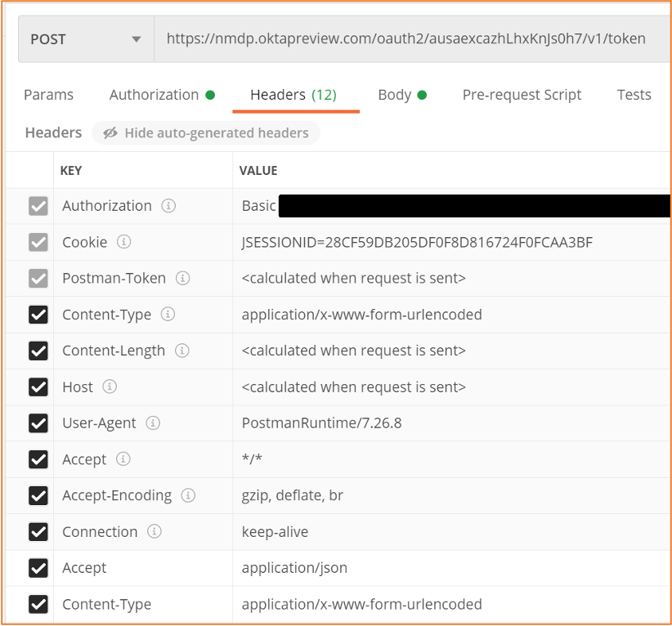The height and width of the screenshot is (626, 672).
Task: Click info icon next to Cookie key
Action: [124, 242]
